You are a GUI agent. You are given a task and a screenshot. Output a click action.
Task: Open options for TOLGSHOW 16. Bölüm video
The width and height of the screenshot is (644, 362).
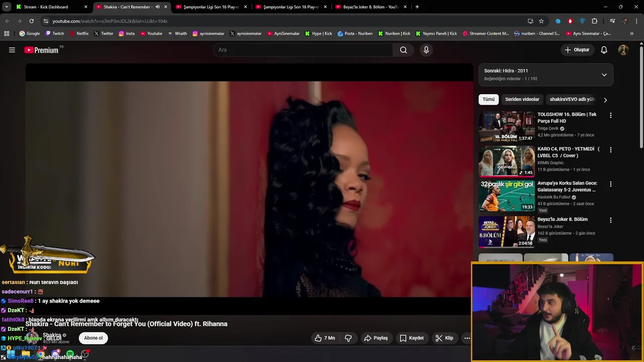pyautogui.click(x=611, y=115)
